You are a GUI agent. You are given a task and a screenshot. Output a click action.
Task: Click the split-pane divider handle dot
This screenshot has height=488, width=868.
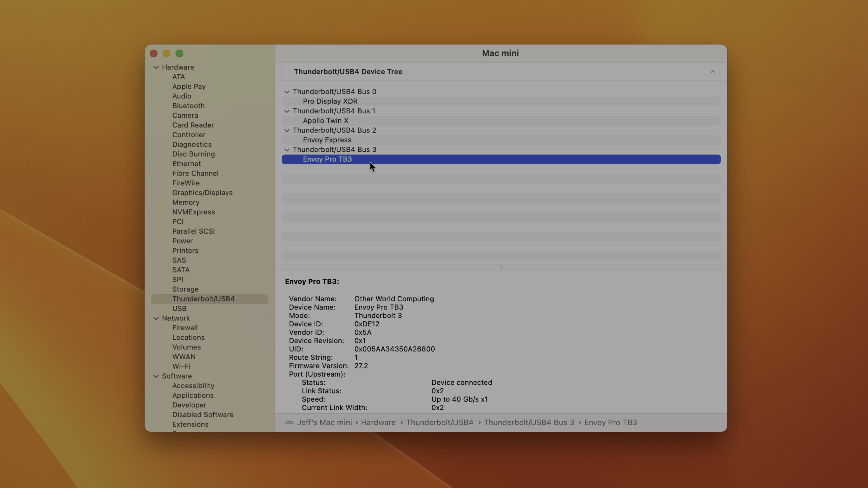coord(501,267)
